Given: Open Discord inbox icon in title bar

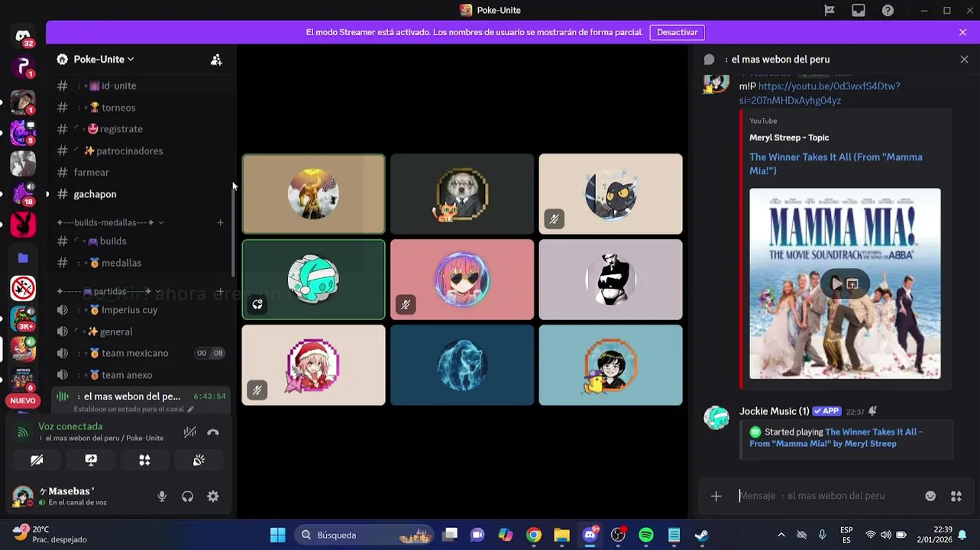Looking at the screenshot, I should tap(859, 10).
